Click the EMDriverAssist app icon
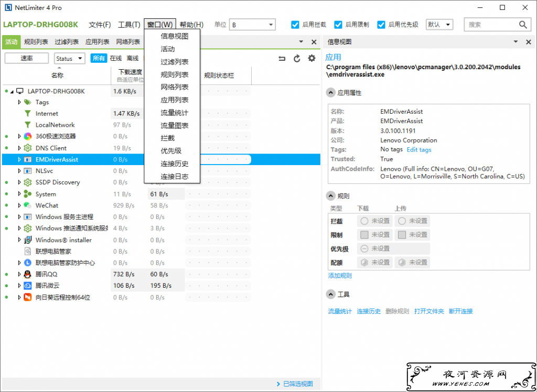Screen dimensions: 537x392 tap(28, 159)
